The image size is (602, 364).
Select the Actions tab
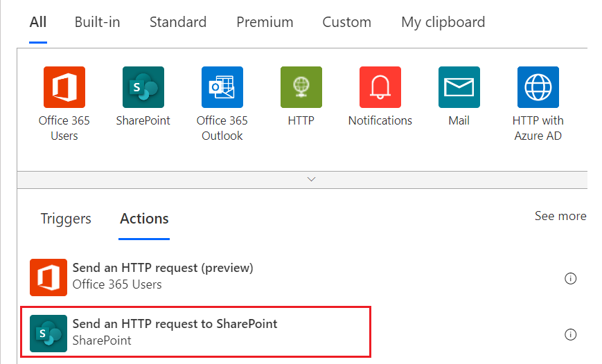[x=144, y=219]
